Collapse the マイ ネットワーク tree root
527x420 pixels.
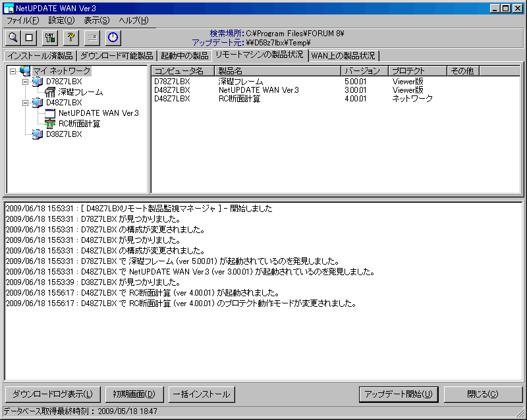pos(13,71)
